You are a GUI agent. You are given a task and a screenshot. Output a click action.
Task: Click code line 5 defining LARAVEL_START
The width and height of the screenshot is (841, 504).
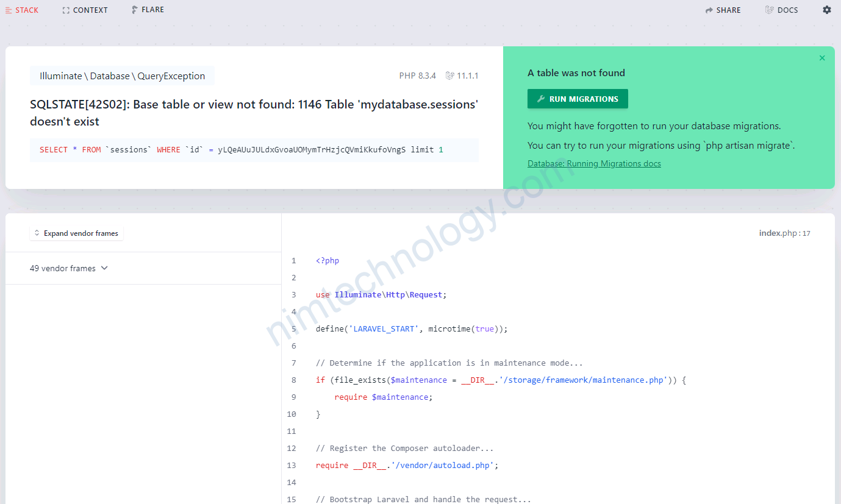tap(411, 329)
